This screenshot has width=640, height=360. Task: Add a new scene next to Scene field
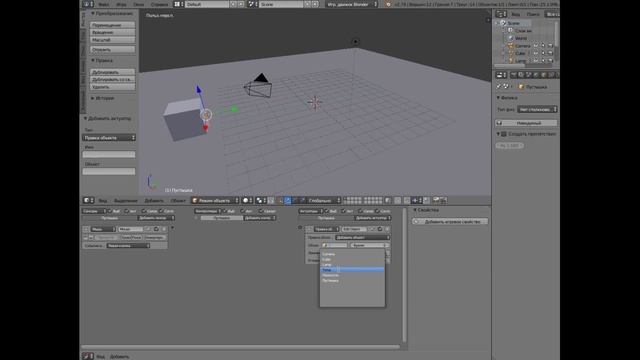coord(307,4)
